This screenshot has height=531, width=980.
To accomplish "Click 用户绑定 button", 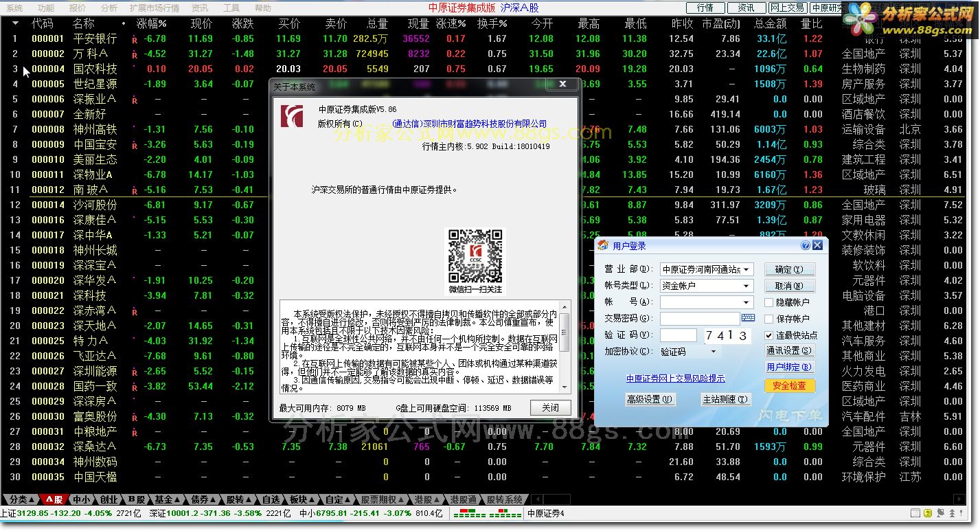I will click(x=790, y=368).
